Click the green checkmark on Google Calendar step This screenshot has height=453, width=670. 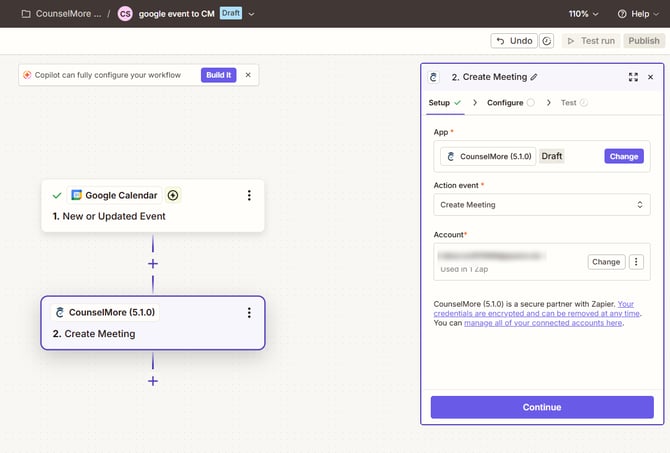point(57,195)
